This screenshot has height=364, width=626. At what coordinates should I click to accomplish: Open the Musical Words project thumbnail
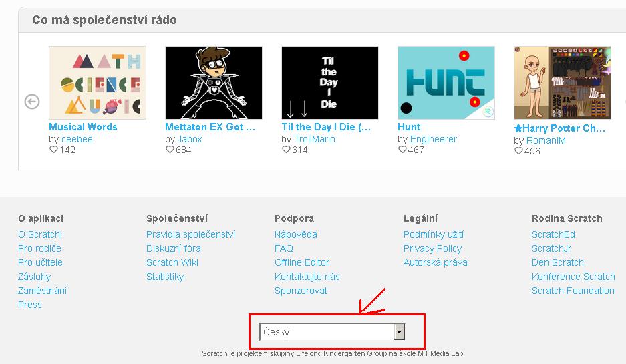[x=98, y=83]
